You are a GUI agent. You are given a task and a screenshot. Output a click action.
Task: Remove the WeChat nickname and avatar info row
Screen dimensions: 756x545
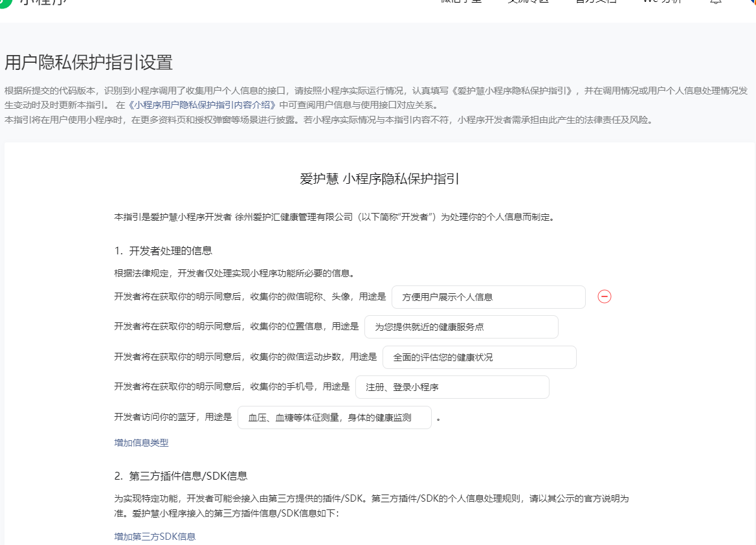tap(604, 296)
